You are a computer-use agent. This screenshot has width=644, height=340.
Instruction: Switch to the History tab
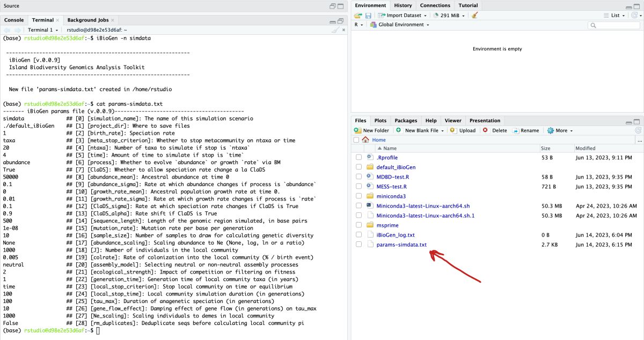tap(403, 5)
